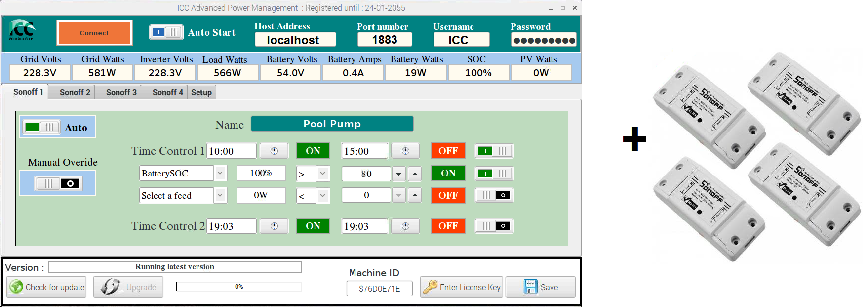Click the Grid Volts 228.3V value
Image resolution: width=868 pixels, height=308 pixels.
click(x=40, y=73)
